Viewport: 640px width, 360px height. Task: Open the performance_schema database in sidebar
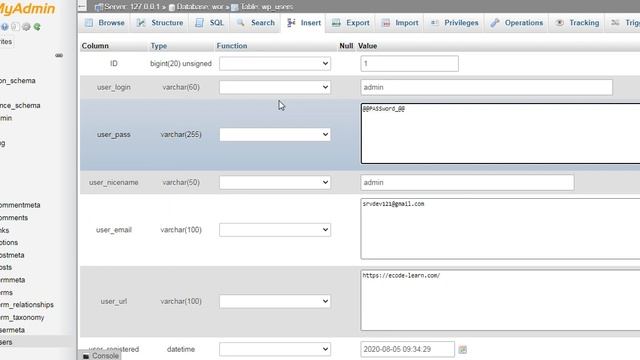pos(20,106)
